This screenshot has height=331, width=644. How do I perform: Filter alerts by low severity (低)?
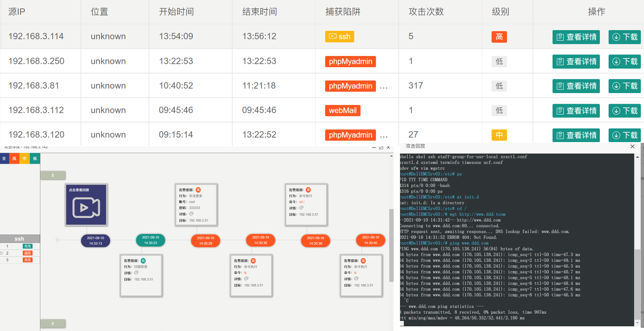coord(35,159)
